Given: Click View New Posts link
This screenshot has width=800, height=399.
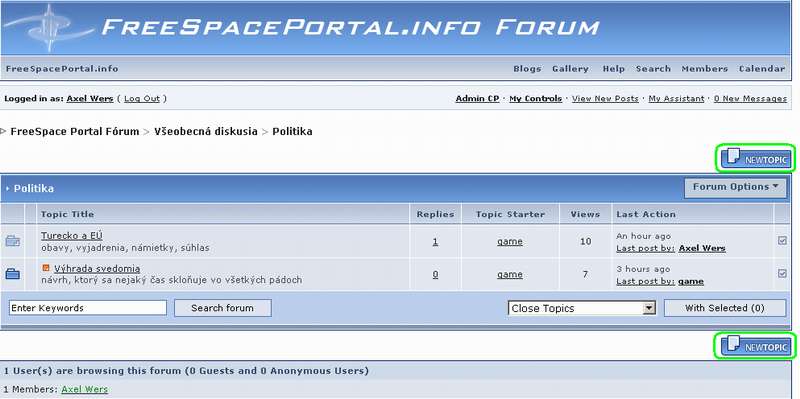Looking at the screenshot, I should coord(605,99).
